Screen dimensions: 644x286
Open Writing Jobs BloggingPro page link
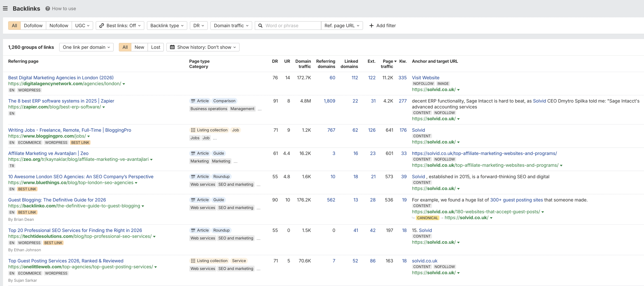(70, 130)
